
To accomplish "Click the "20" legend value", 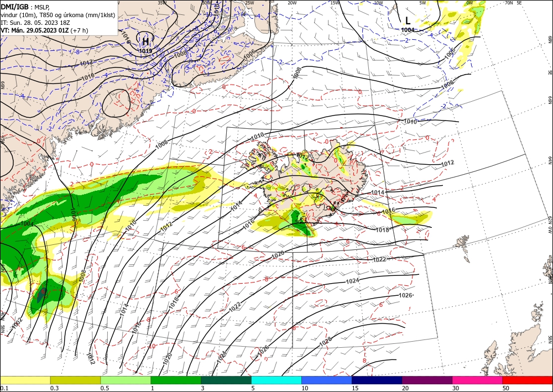I will (405, 388).
